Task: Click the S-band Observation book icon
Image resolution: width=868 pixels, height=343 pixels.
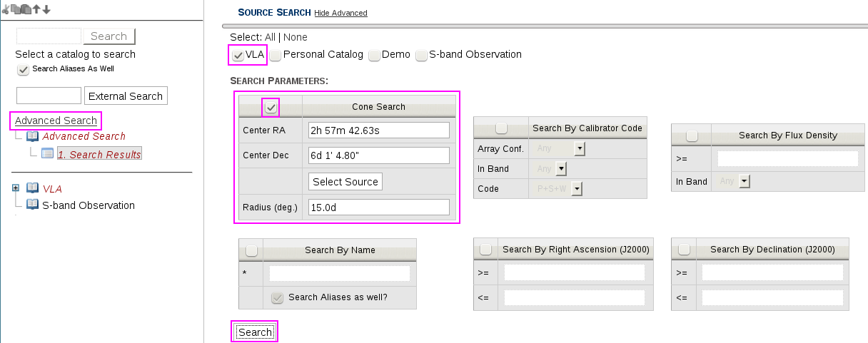Action: [x=32, y=205]
